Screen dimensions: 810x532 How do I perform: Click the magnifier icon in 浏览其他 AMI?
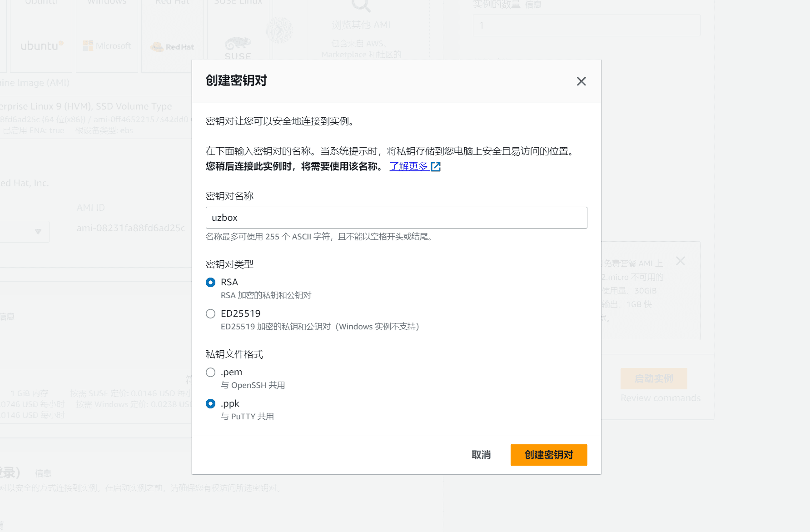point(360,6)
